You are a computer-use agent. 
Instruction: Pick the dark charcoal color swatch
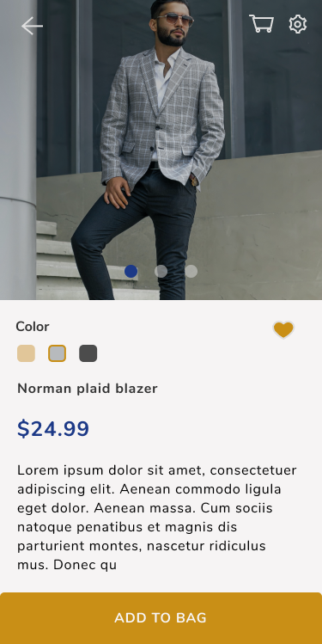88,353
